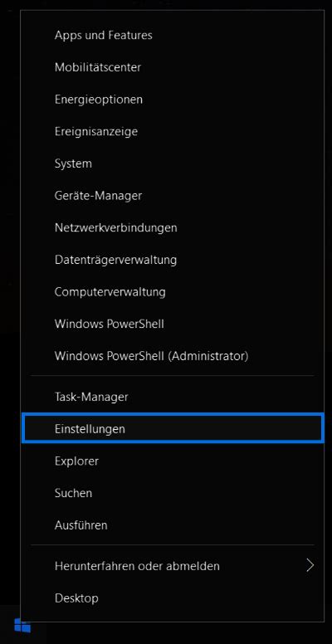This screenshot has width=332, height=644.
Task: Click the Windows Start button
Action: click(x=22, y=626)
